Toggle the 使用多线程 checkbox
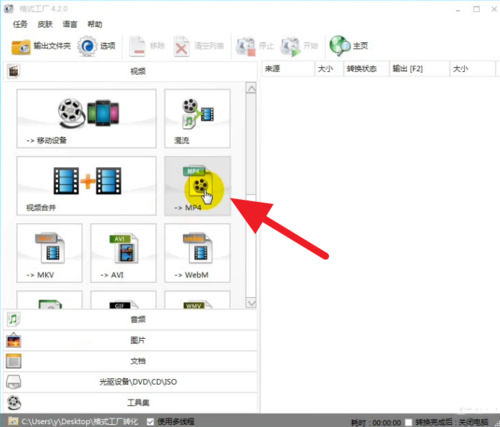Viewport: 500px width, 427px height. (150, 422)
